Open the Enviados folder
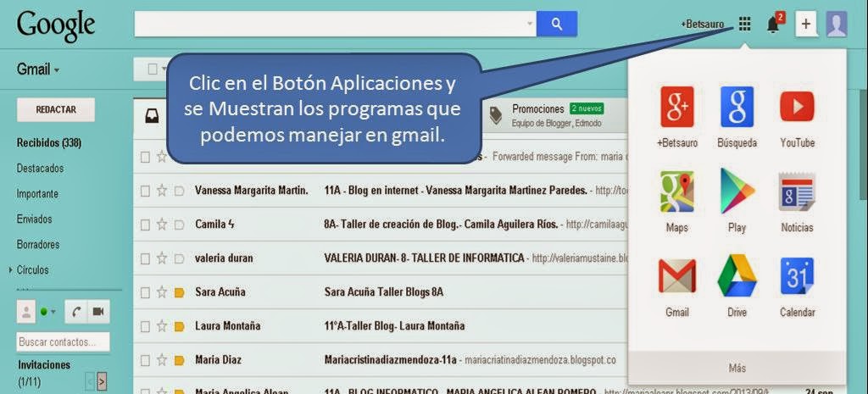 (34, 219)
